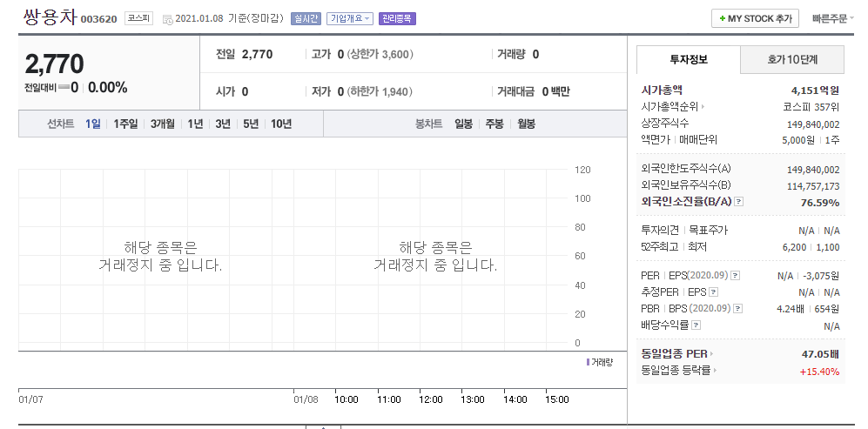Open the 기업개요 dropdown
Viewport: 868px width, 429px height.
click(x=350, y=18)
